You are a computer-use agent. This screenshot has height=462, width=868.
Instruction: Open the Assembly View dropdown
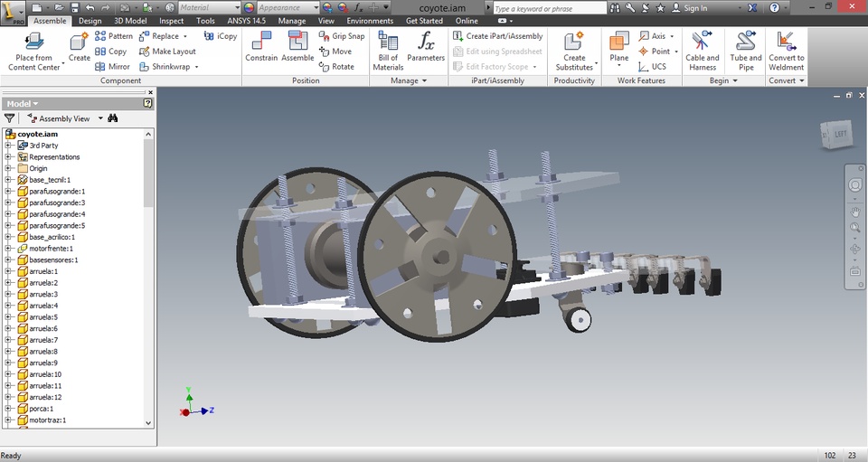(x=100, y=118)
